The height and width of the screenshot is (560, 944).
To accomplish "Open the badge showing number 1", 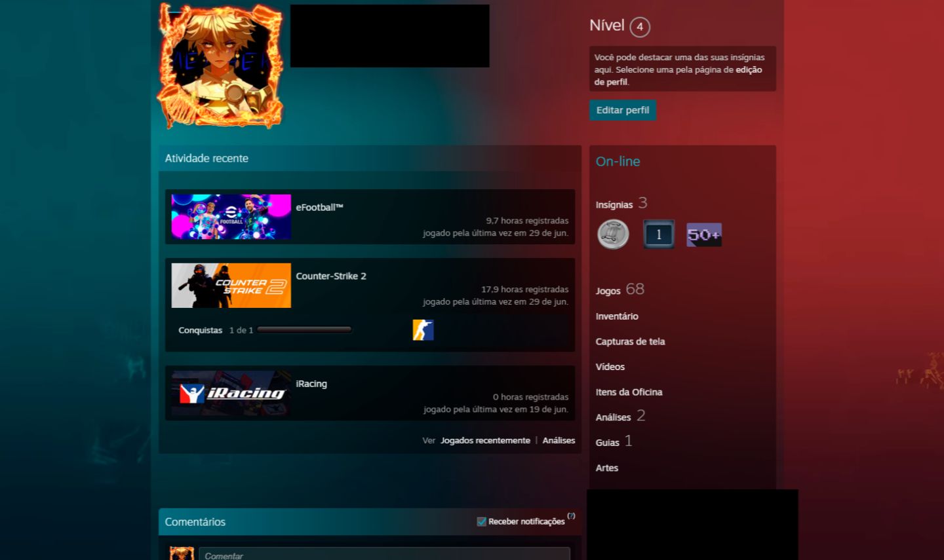I will (659, 234).
